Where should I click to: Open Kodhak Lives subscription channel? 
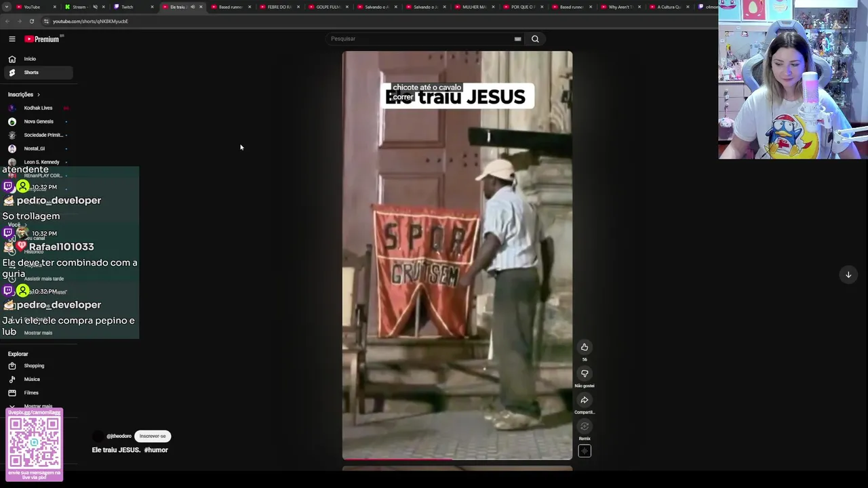coord(38,108)
